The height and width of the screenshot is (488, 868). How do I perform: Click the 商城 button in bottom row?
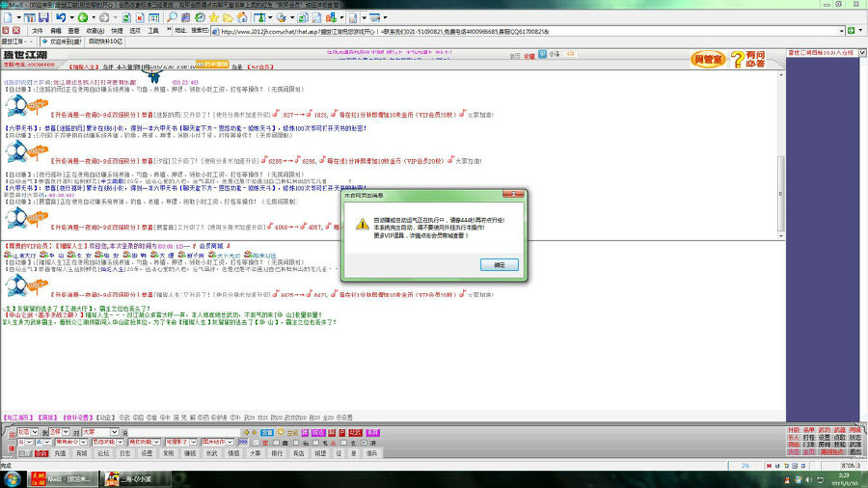(x=81, y=453)
